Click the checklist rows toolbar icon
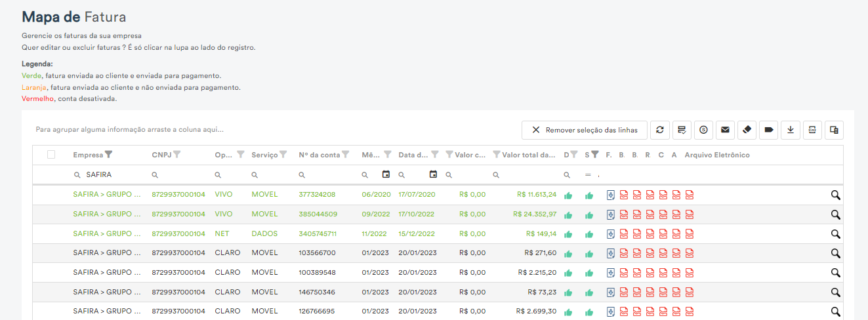 tap(682, 130)
